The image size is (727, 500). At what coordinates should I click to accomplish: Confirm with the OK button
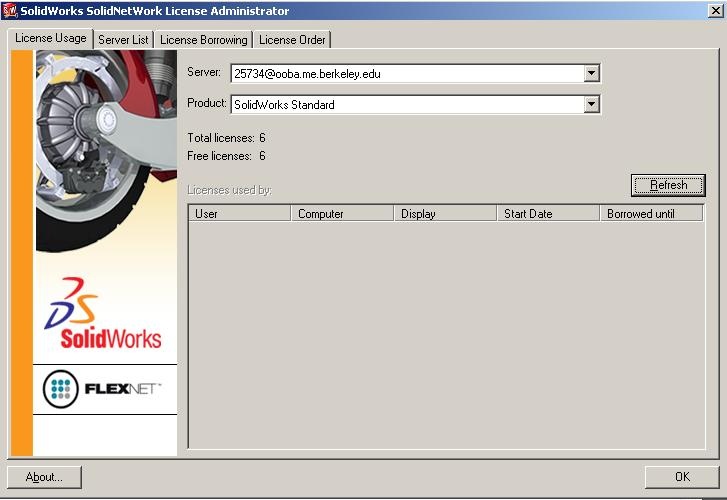(682, 477)
